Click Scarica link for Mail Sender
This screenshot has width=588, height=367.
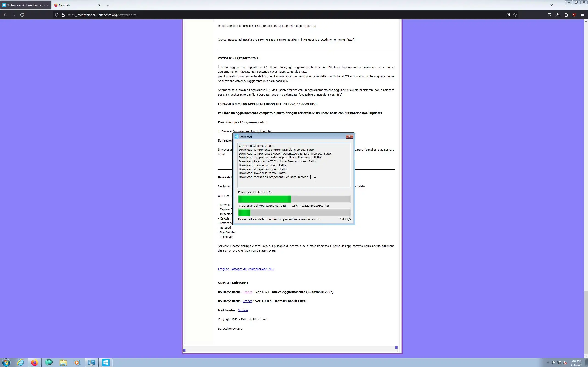coord(243,310)
